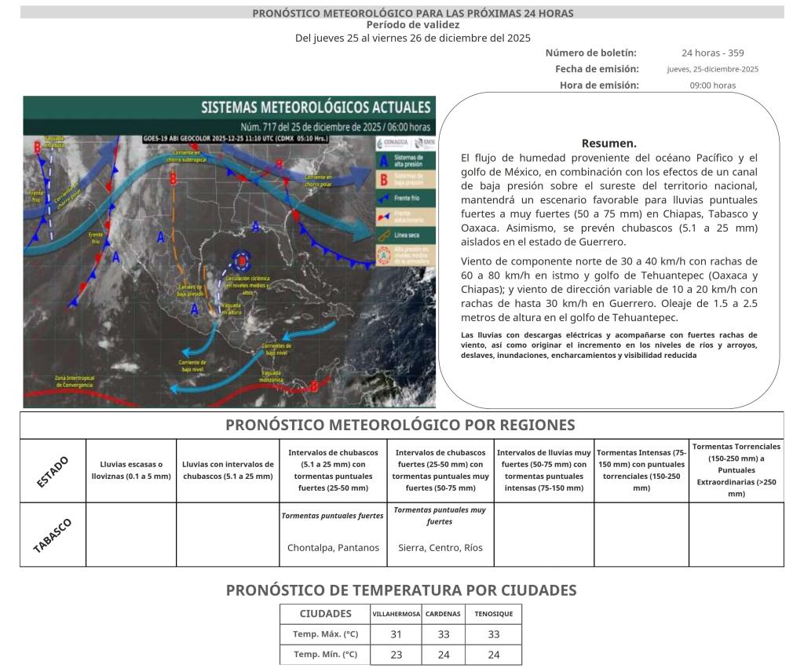The image size is (804, 672).
Task: Click the 'Frente estacionario' legend symbol
Action: (384, 215)
